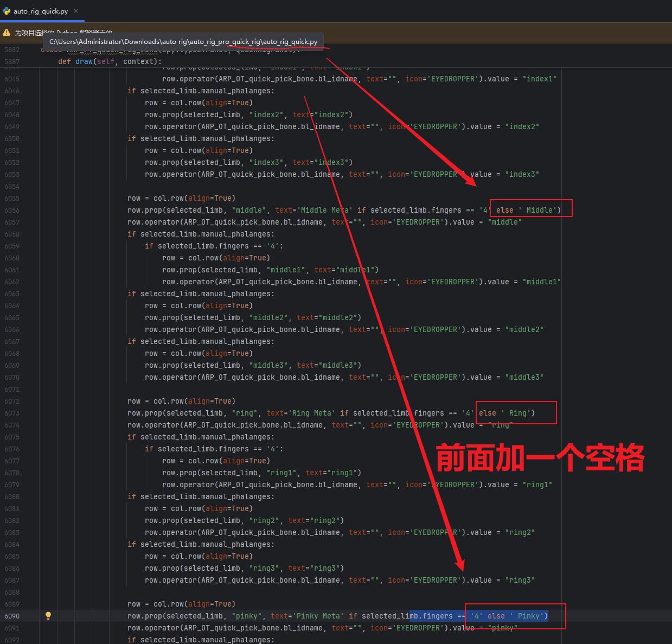Click 'if selected_limb.manual_phalanges:' on line 6080
Viewport: 672px width, 644px height.
[x=201, y=496]
